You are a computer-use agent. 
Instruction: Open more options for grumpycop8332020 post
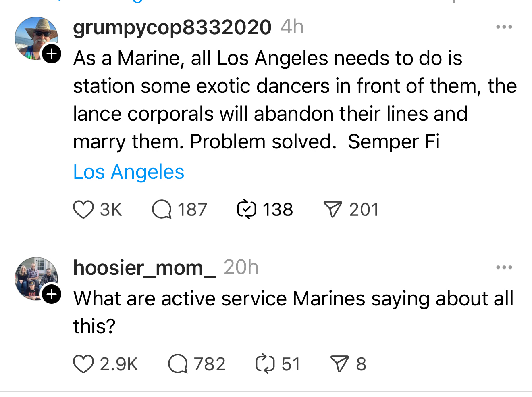click(x=504, y=27)
